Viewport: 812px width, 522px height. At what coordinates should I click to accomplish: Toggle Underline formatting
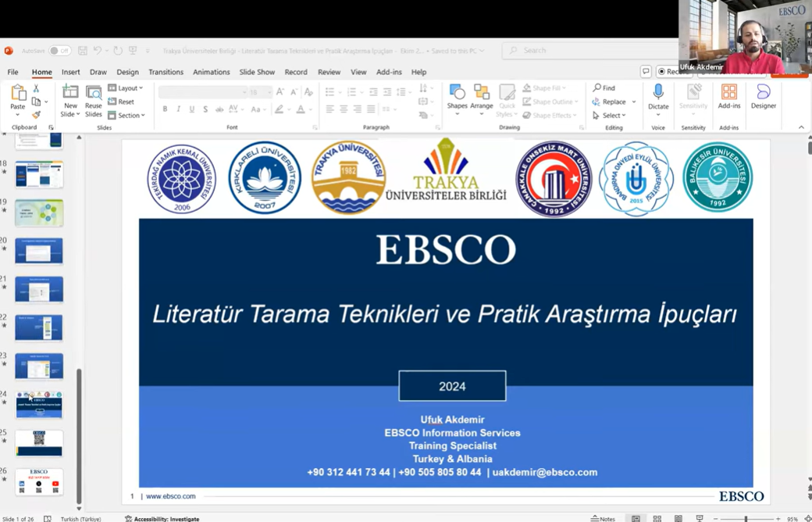point(191,109)
